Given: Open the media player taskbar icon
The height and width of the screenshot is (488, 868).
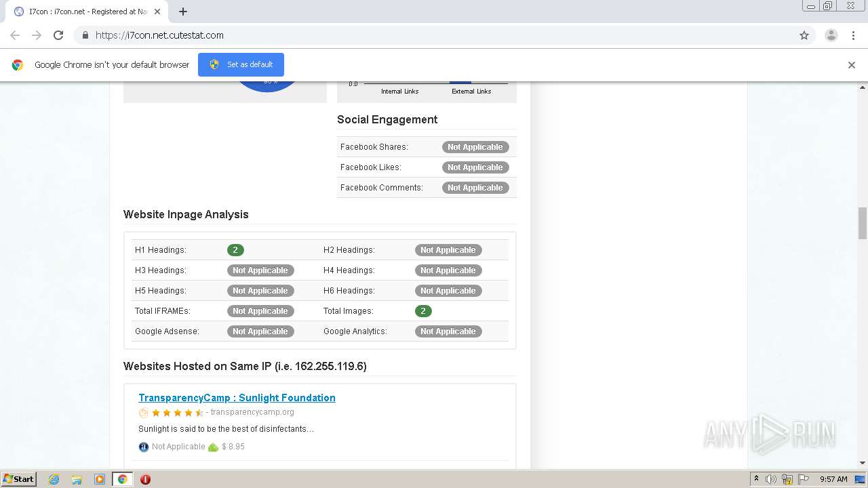Looking at the screenshot, I should tap(100, 479).
